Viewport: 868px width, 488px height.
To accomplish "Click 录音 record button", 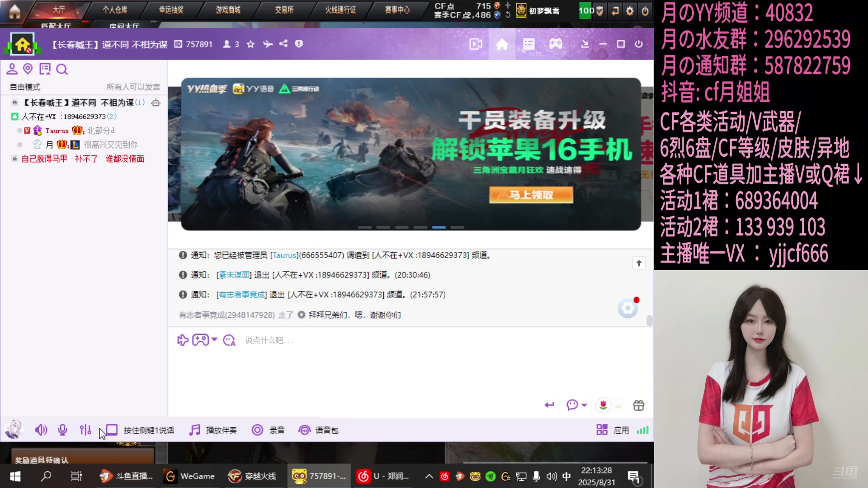I will click(268, 430).
